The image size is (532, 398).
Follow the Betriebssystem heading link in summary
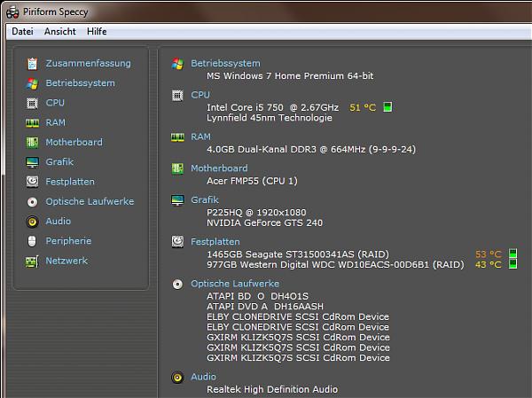point(225,64)
